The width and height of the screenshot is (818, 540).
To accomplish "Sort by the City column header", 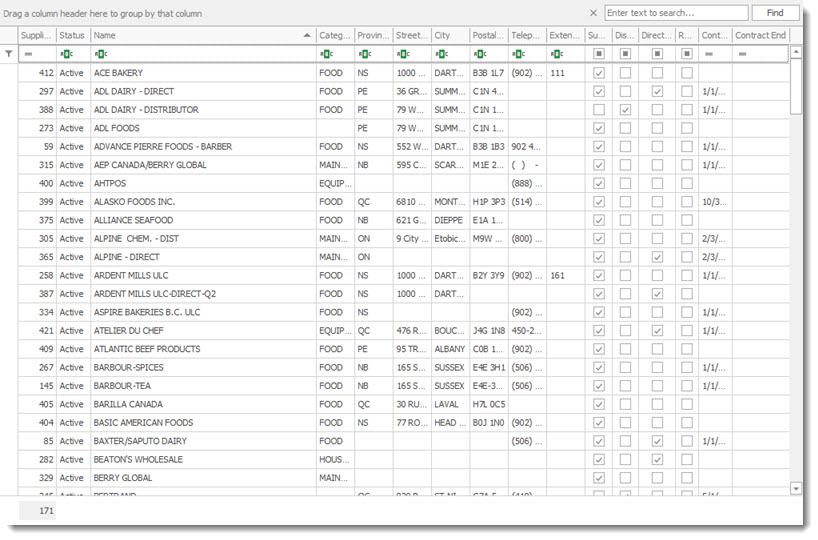I will tap(450, 35).
